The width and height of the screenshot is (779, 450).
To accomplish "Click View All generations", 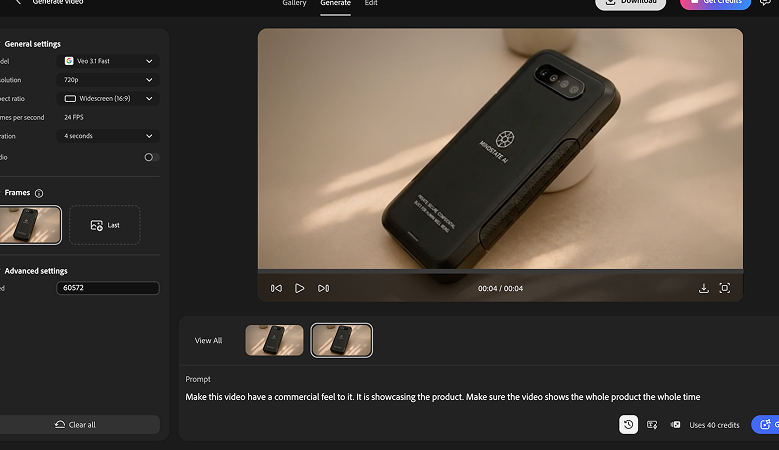I will [208, 340].
